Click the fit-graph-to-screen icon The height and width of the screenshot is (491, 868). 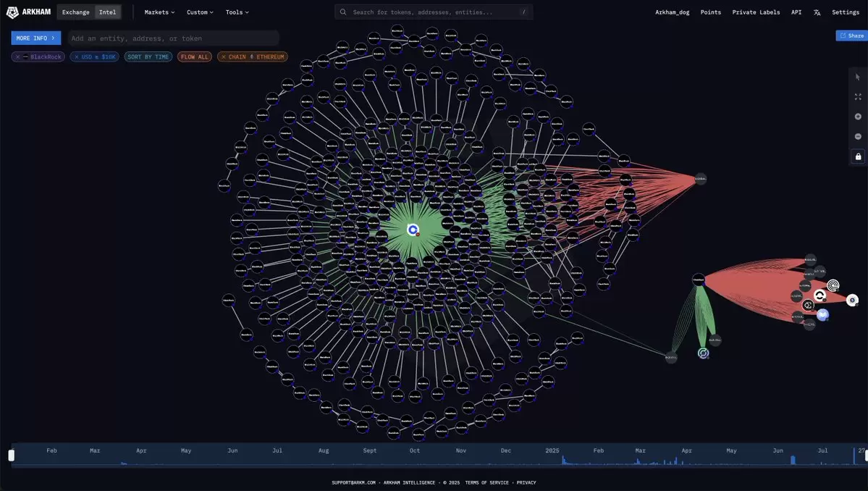click(x=857, y=97)
